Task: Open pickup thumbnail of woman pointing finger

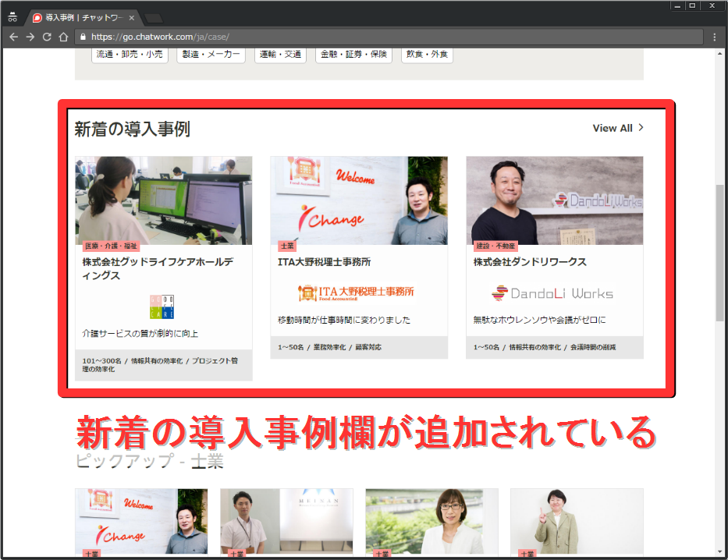Action: coord(577,522)
